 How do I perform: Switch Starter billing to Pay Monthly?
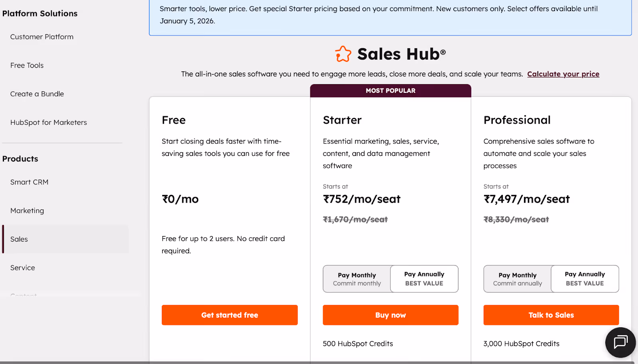(x=356, y=279)
